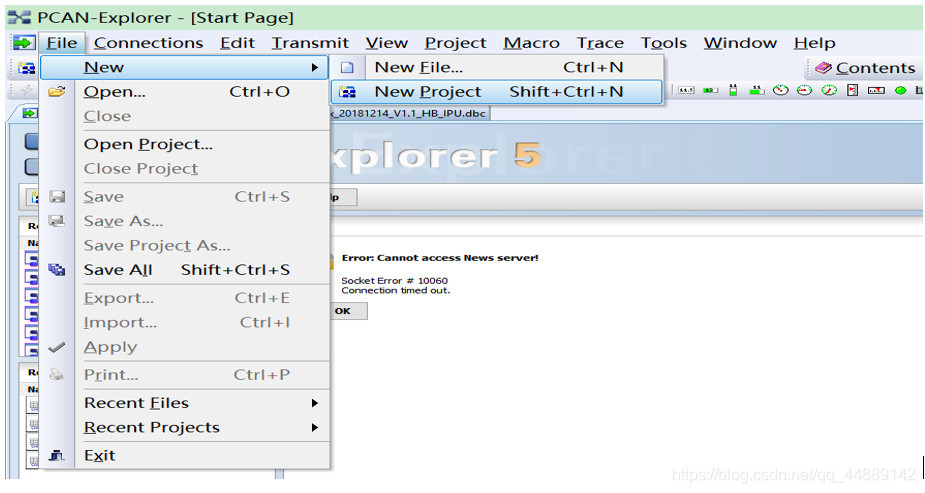The width and height of the screenshot is (925, 493).
Task: Click the Exit door icon
Action: pyautogui.click(x=57, y=455)
